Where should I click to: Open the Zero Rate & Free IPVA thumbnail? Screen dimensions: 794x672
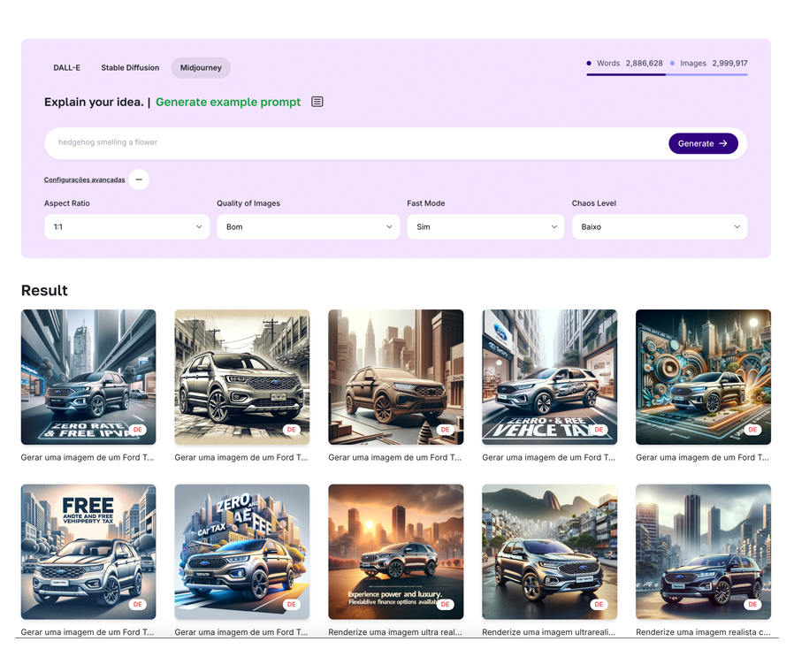(x=88, y=377)
